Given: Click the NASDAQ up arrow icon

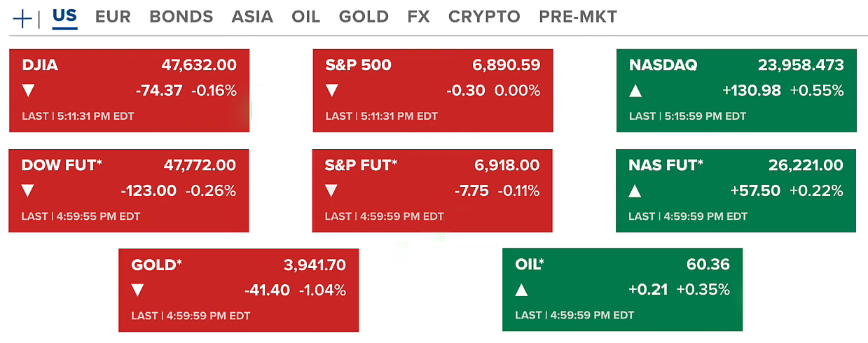Looking at the screenshot, I should pos(635,90).
